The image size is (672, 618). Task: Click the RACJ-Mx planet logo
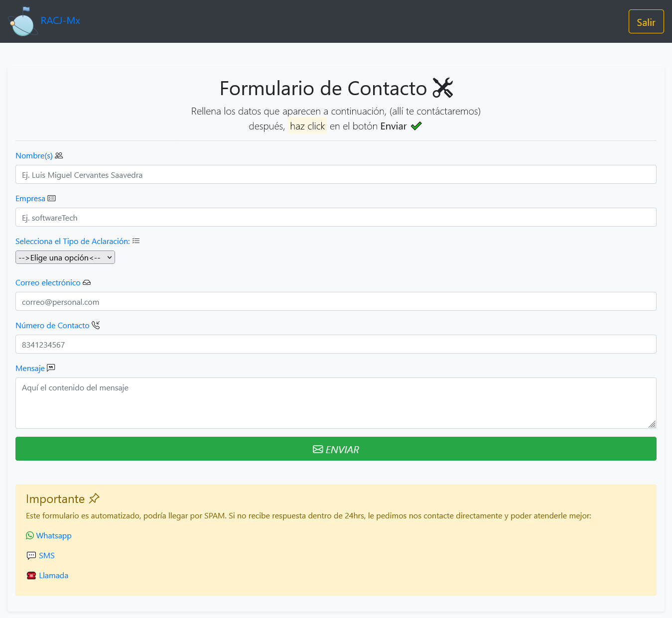point(22,21)
